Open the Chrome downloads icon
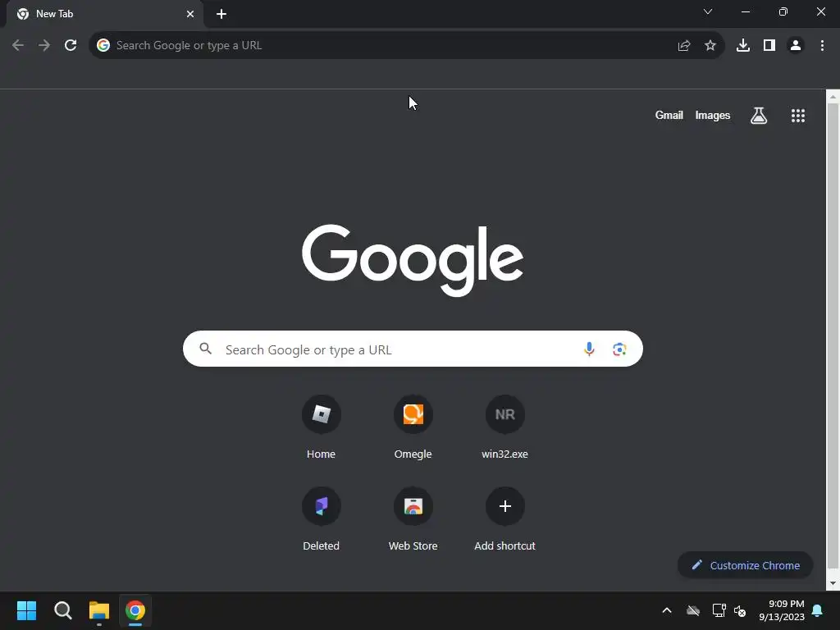The width and height of the screenshot is (840, 630). point(743,46)
